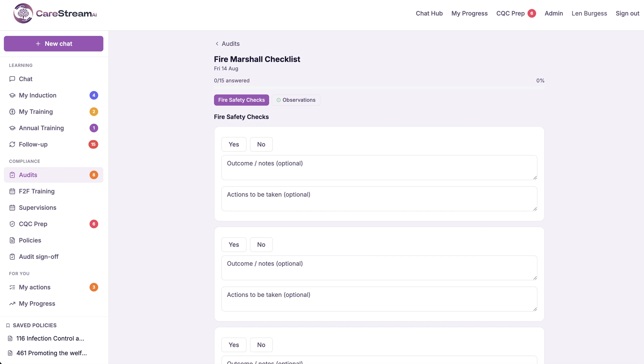Click the Fire Marshall Checklist heading

coord(257,59)
